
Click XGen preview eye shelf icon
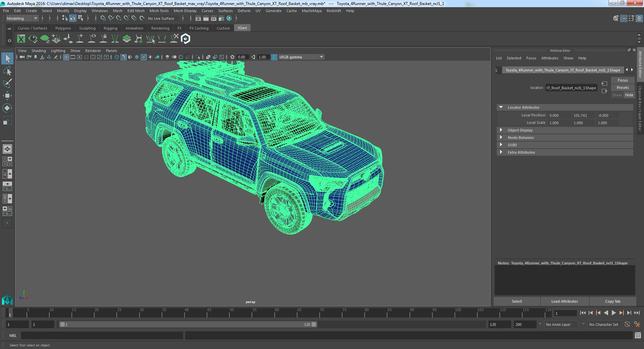[x=33, y=39]
